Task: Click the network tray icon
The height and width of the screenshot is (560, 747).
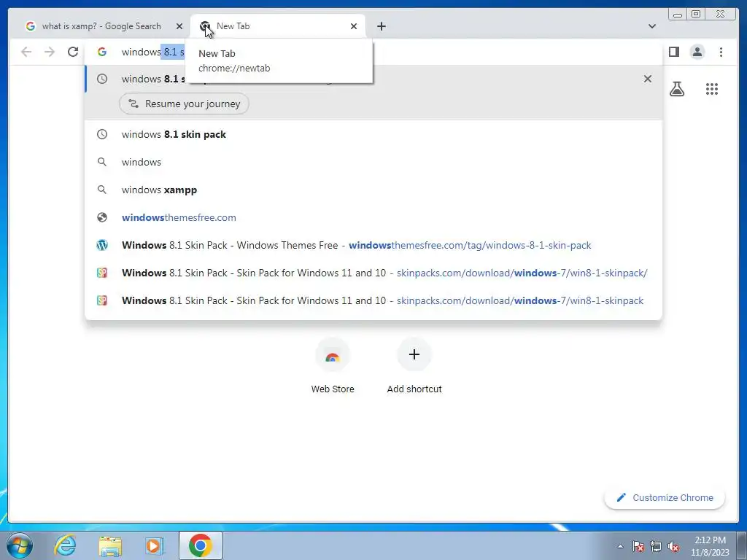Action: coord(656,546)
